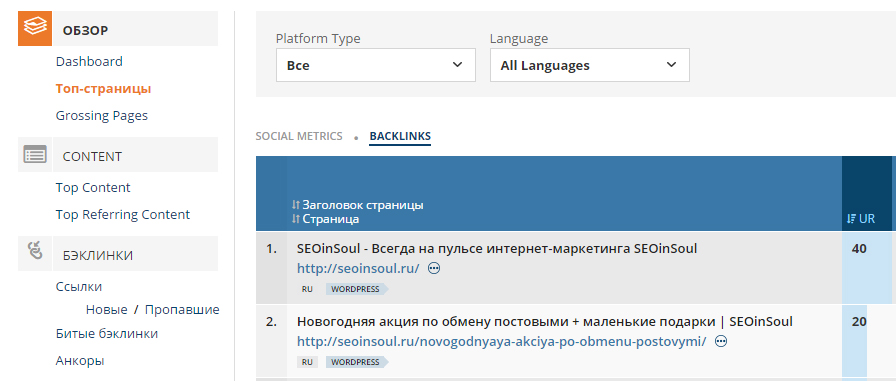This screenshot has width=896, height=381.
Task: Open the Platform Type dropdown
Action: (376, 65)
